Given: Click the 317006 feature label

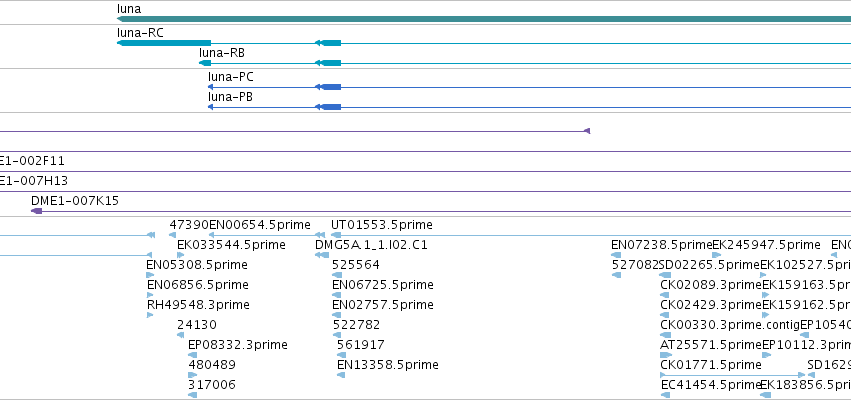Looking at the screenshot, I should click(x=212, y=385).
